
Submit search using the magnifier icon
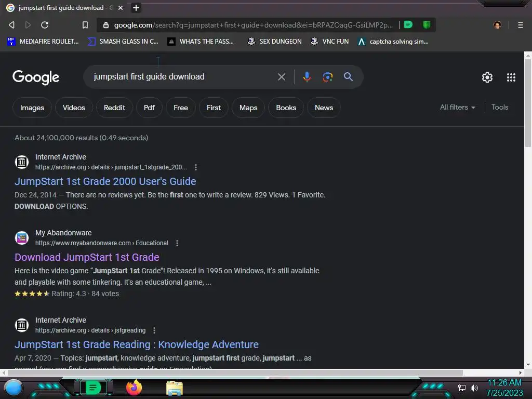pos(348,77)
